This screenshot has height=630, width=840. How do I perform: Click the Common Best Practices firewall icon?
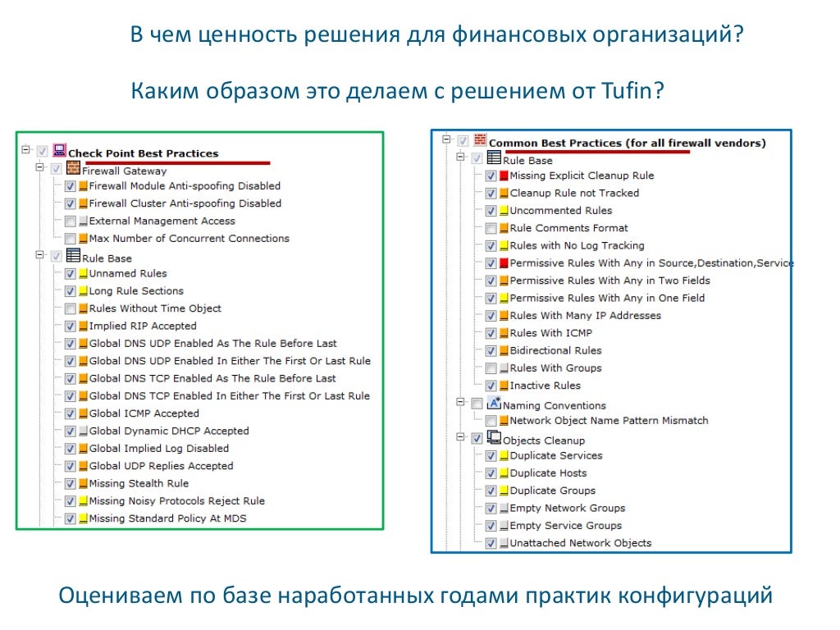(x=481, y=139)
